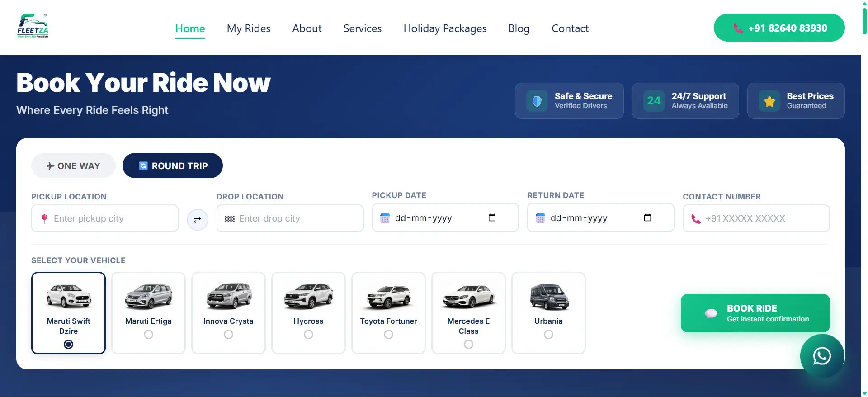Call +91 82640 83930 button
The width and height of the screenshot is (868, 397).
point(779,28)
